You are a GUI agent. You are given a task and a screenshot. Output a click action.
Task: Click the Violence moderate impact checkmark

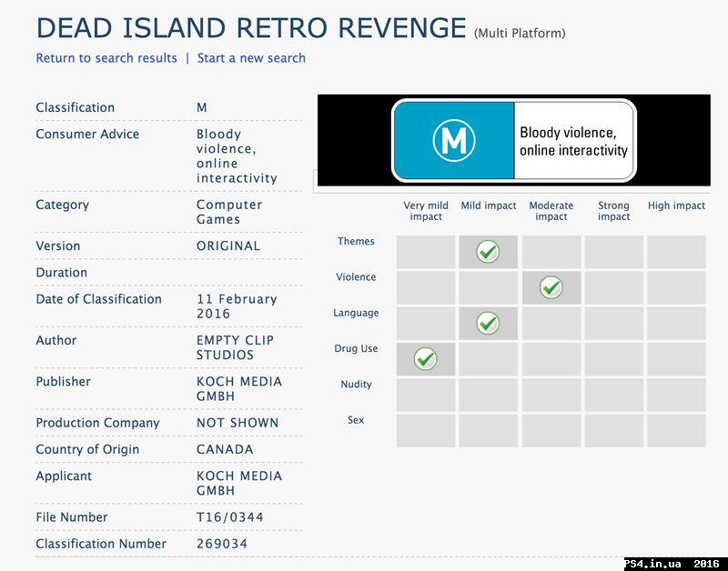[x=551, y=287]
